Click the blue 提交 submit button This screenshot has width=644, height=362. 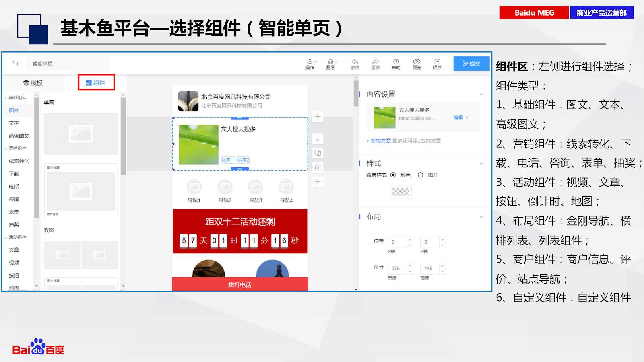pos(471,64)
